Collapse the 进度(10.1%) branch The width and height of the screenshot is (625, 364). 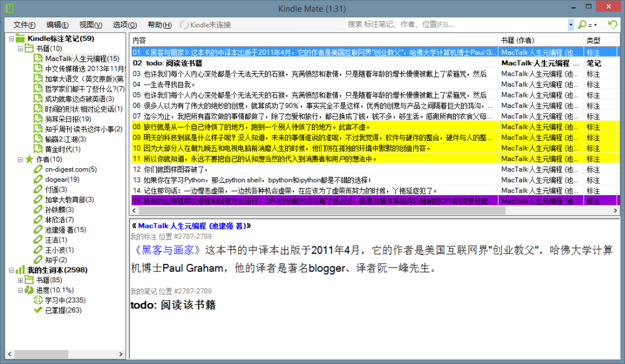[20, 290]
